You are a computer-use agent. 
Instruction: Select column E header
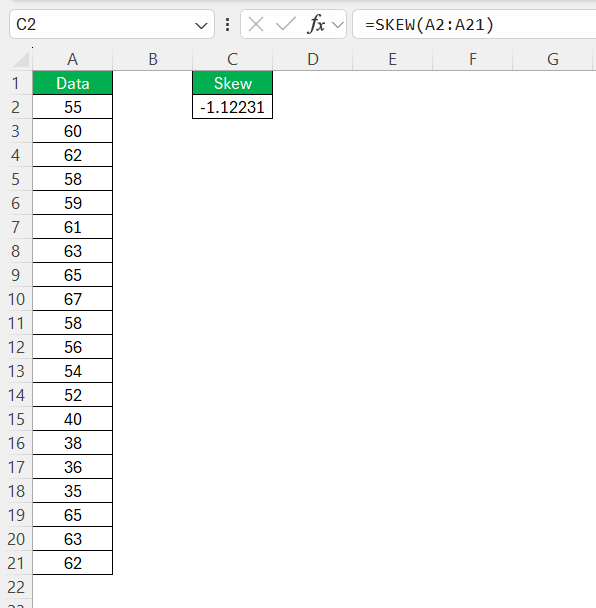[x=392, y=59]
